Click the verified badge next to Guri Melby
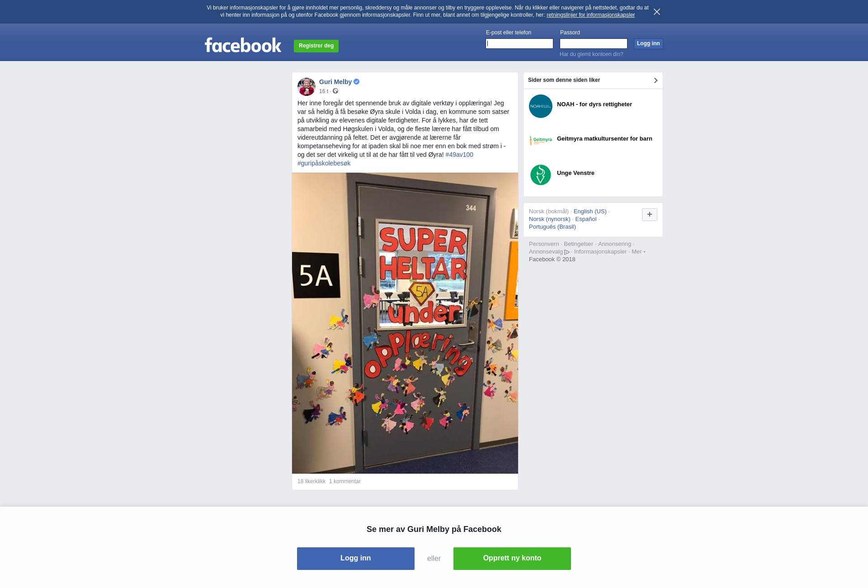The width and height of the screenshot is (868, 588). click(357, 82)
